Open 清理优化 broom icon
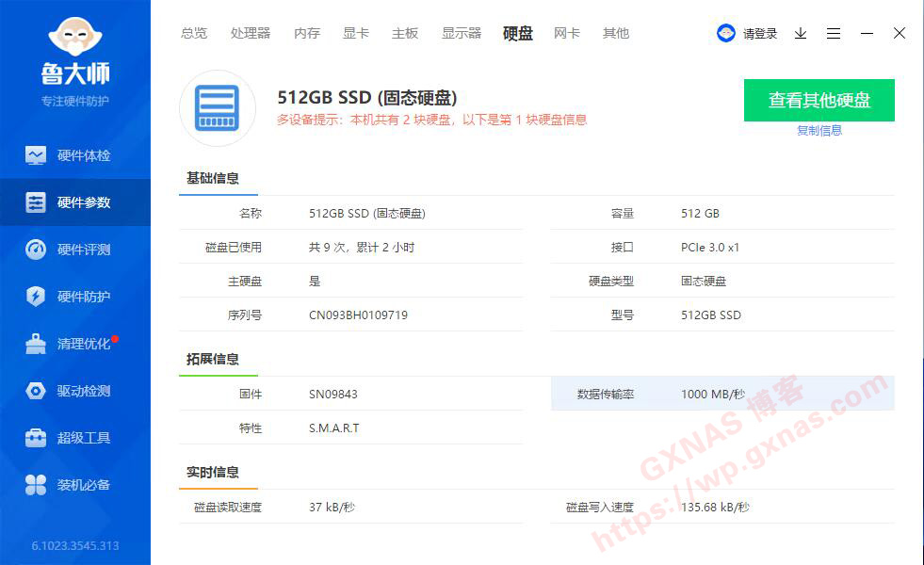 (x=36, y=344)
